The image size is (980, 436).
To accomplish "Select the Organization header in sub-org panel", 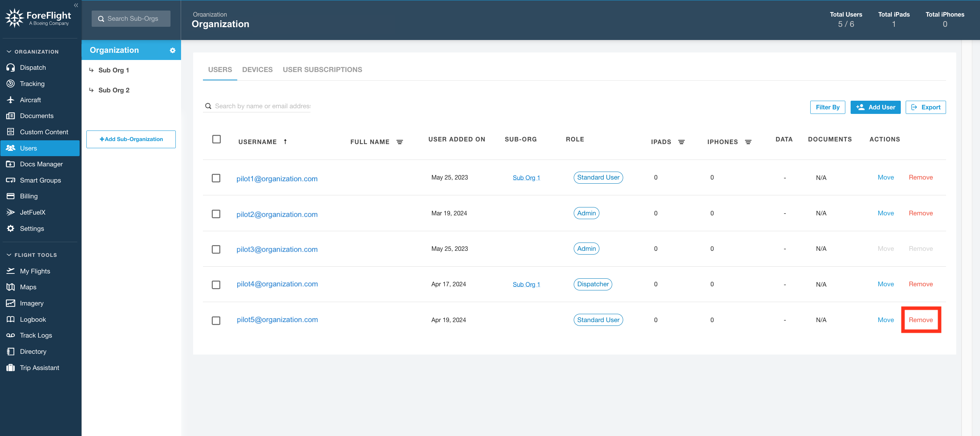I will (131, 50).
